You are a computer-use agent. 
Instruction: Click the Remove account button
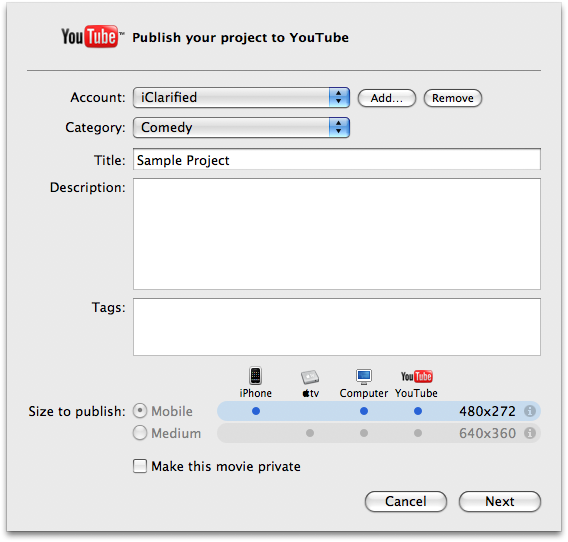[x=453, y=98]
